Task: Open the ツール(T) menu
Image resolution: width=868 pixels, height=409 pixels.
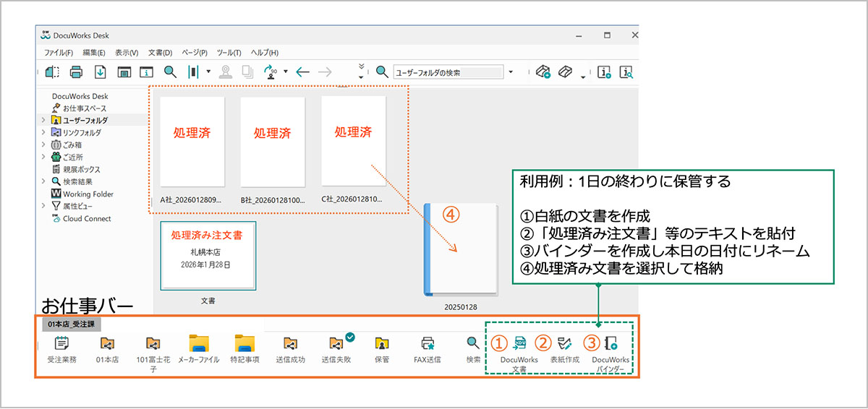Action: [229, 53]
